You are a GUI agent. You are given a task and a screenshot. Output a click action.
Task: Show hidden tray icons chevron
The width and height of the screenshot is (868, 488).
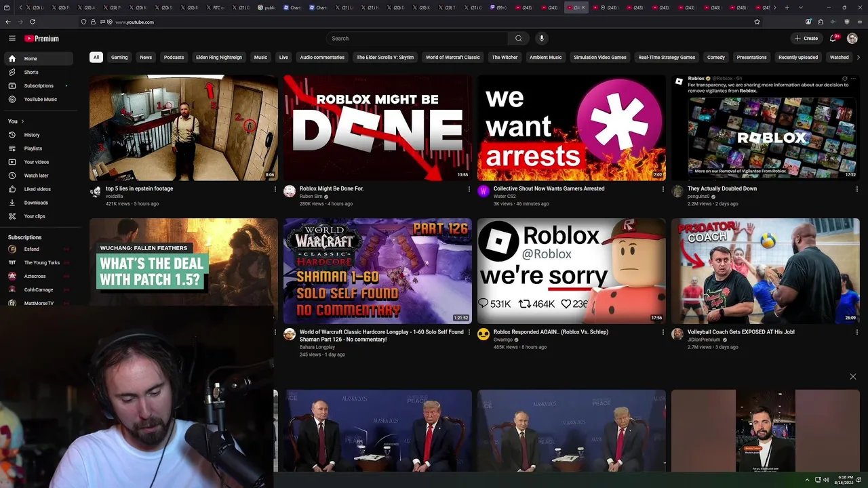pyautogui.click(x=807, y=480)
